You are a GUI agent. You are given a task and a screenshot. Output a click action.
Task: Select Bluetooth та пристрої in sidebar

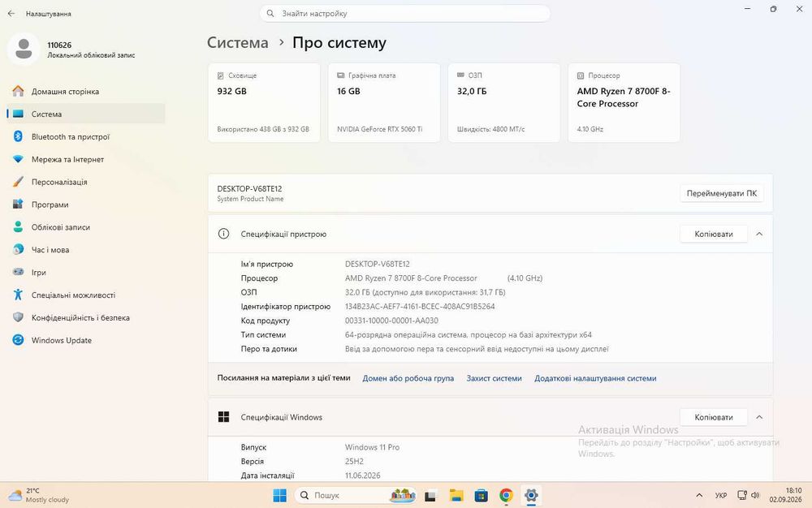85,136
